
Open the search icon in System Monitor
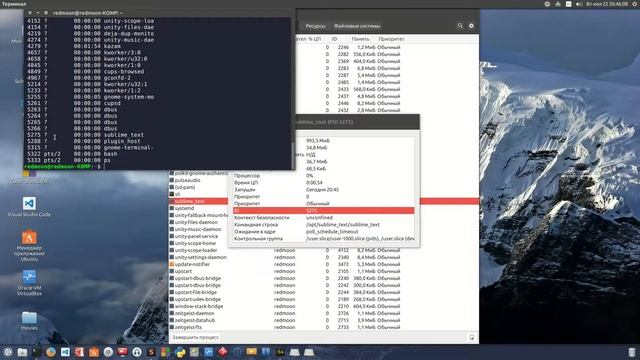pos(460,26)
